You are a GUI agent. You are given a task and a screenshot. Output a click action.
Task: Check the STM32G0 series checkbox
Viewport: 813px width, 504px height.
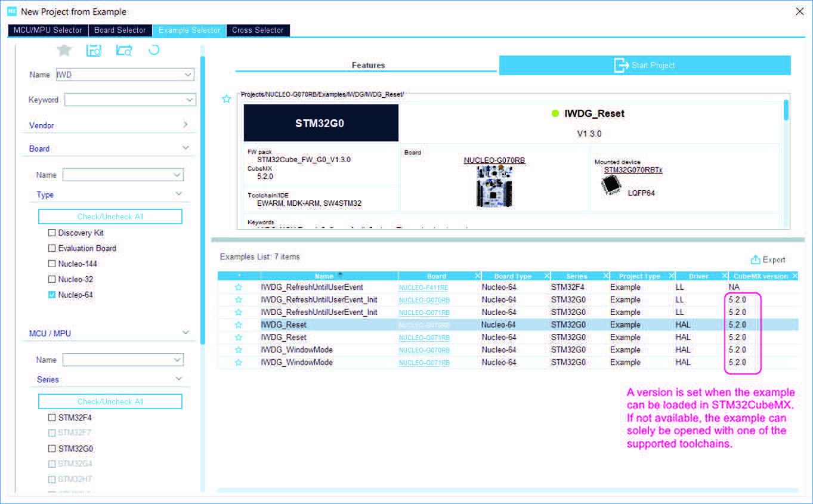point(52,449)
